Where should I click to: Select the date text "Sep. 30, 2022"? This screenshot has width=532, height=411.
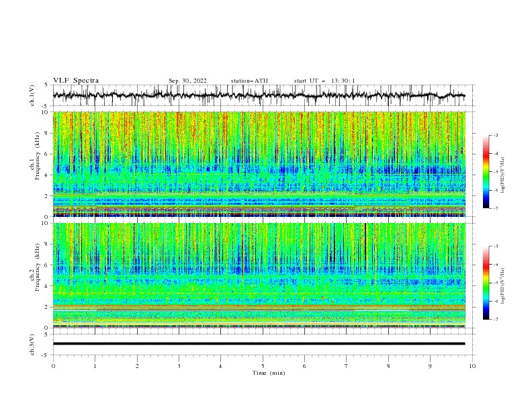point(187,81)
